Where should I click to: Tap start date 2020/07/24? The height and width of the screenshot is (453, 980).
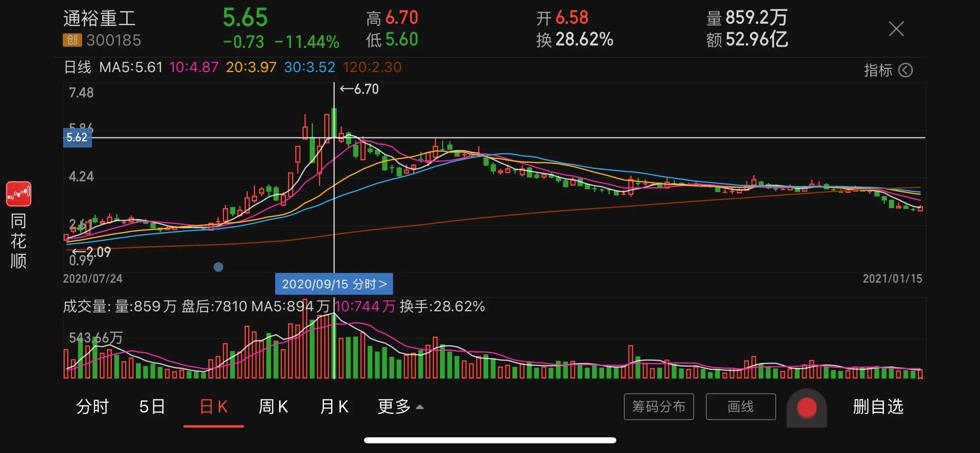pos(93,279)
